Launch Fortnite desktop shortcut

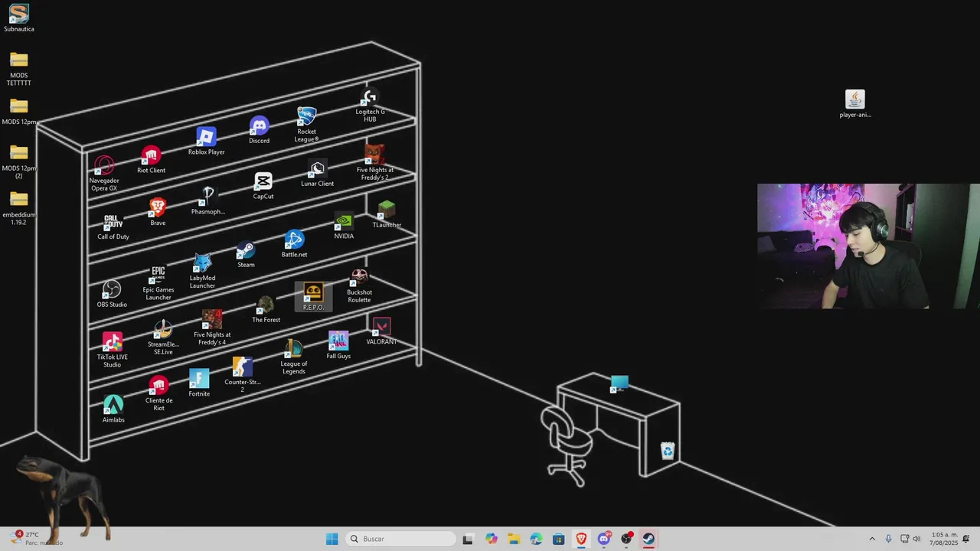click(x=199, y=383)
